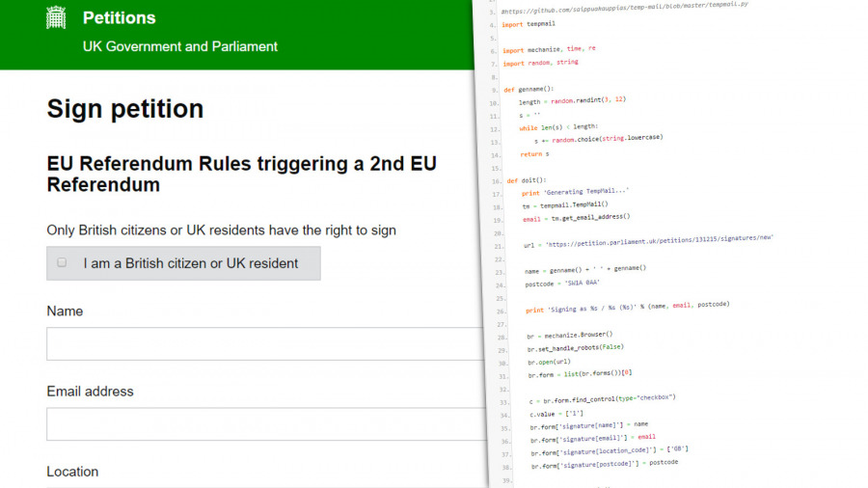Click the 'EU Referendum Rules triggering a 2nd EU Referendum' title
Viewport: 868px width, 488px height.
[x=241, y=174]
